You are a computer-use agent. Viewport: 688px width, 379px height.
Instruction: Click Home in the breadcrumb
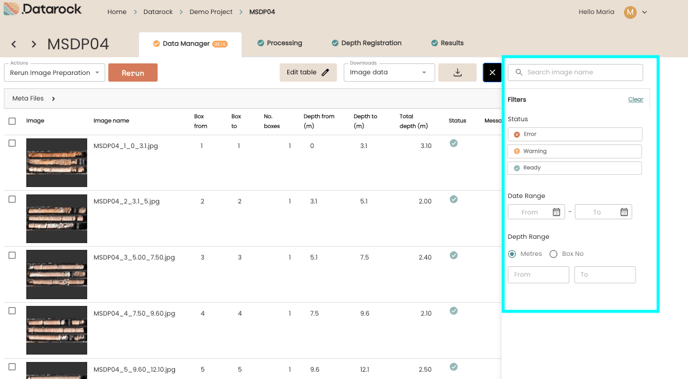117,12
